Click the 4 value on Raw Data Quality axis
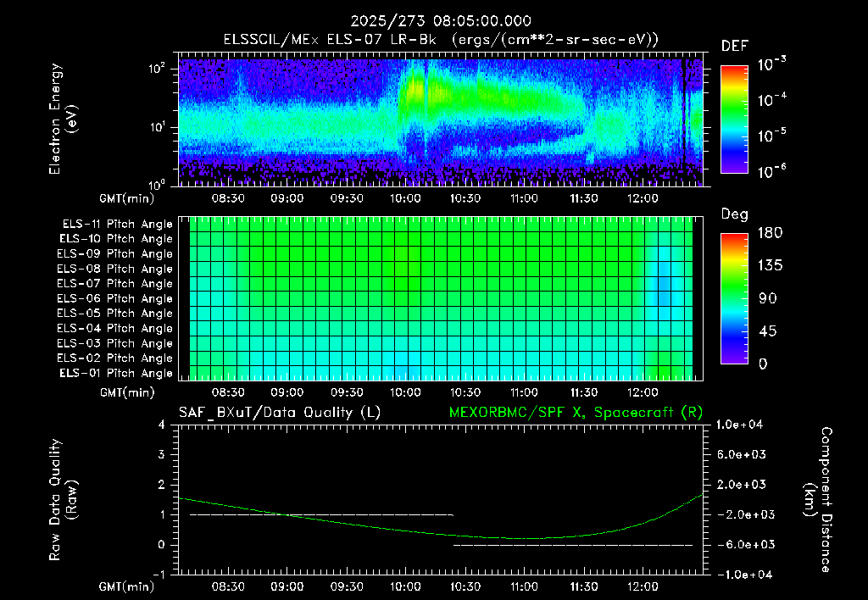The width and height of the screenshot is (868, 600). tap(162, 425)
